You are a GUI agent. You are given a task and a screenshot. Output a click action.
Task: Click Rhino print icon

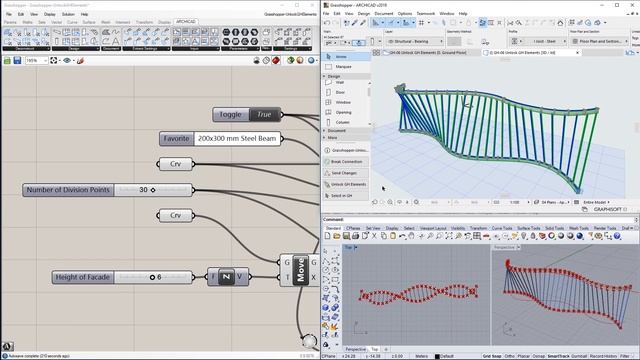(x=356, y=236)
